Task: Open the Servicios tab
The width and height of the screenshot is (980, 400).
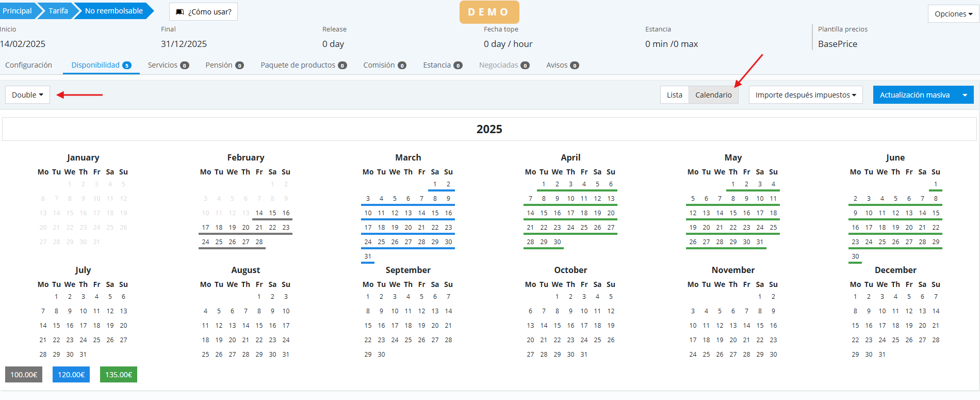Action: (x=168, y=65)
